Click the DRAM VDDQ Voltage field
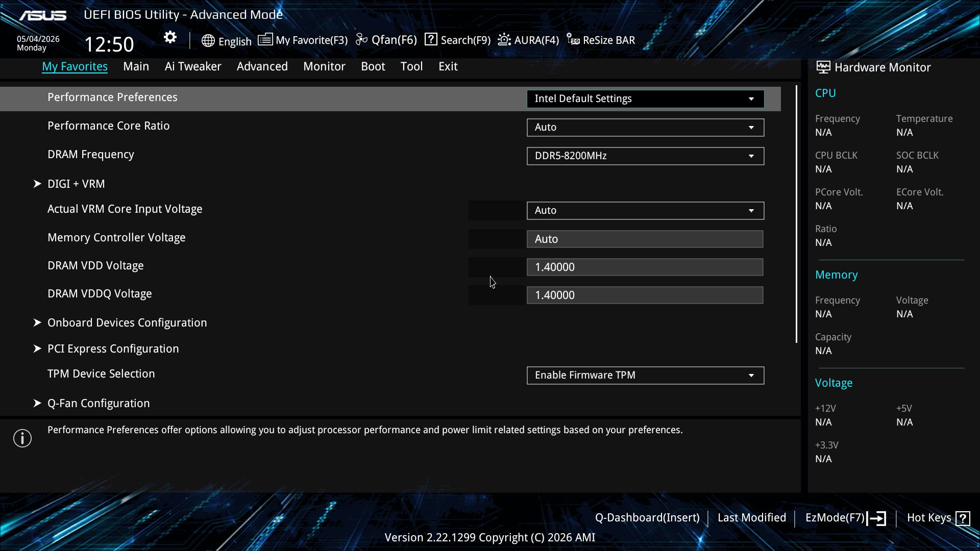 pyautogui.click(x=645, y=295)
